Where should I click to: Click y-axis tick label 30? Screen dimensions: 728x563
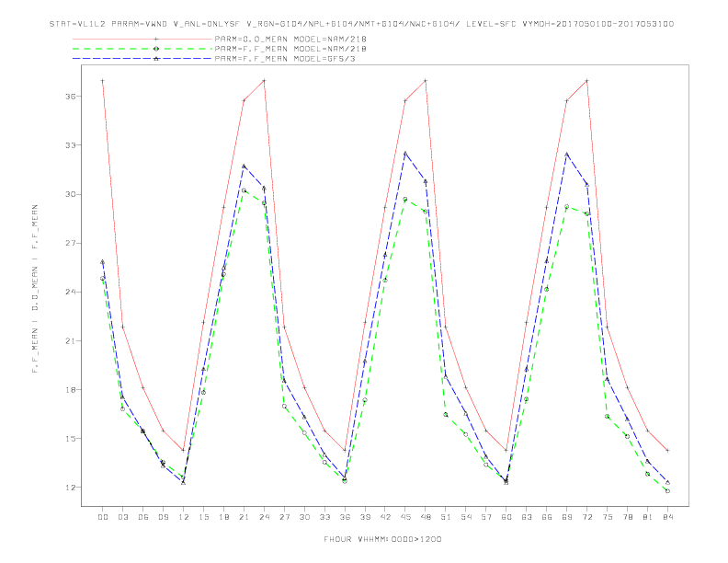tap(71, 194)
